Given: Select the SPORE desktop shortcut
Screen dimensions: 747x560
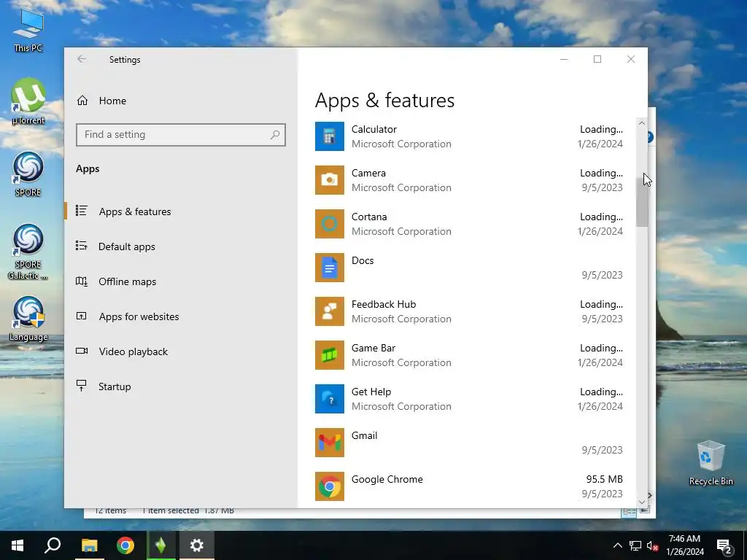Looking at the screenshot, I should [28, 174].
